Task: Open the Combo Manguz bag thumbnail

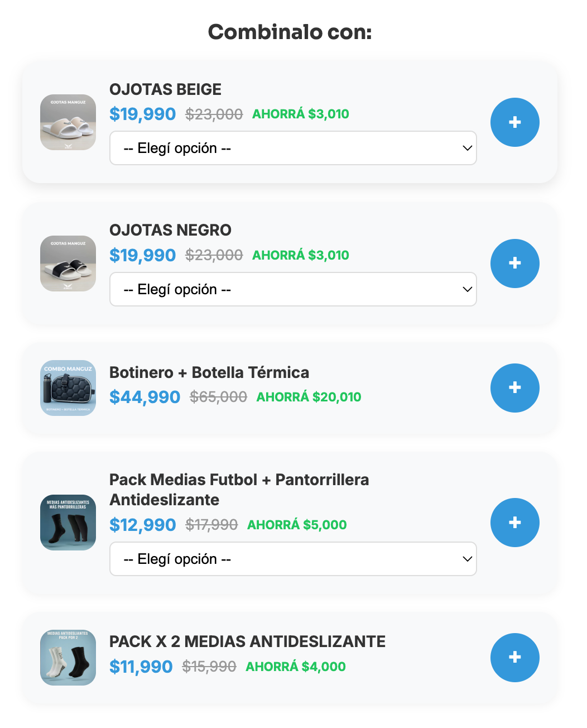Action: coord(68,388)
